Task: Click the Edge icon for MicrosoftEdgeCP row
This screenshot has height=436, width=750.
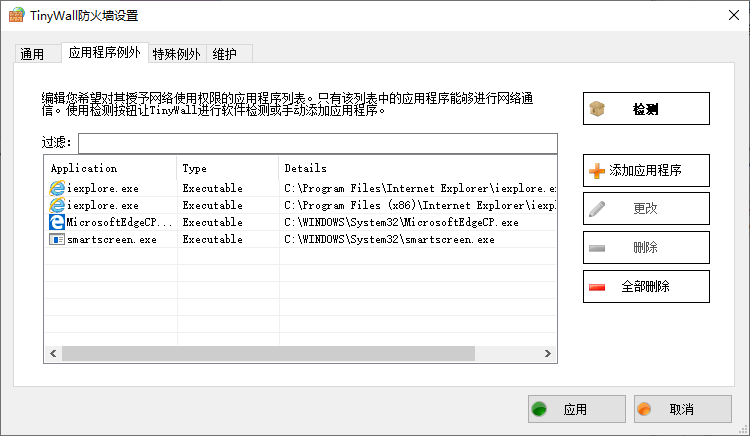Action: click(57, 222)
